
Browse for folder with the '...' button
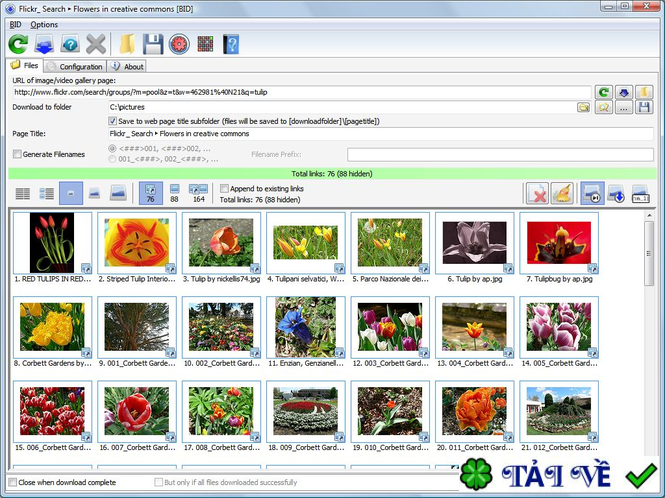coord(624,107)
